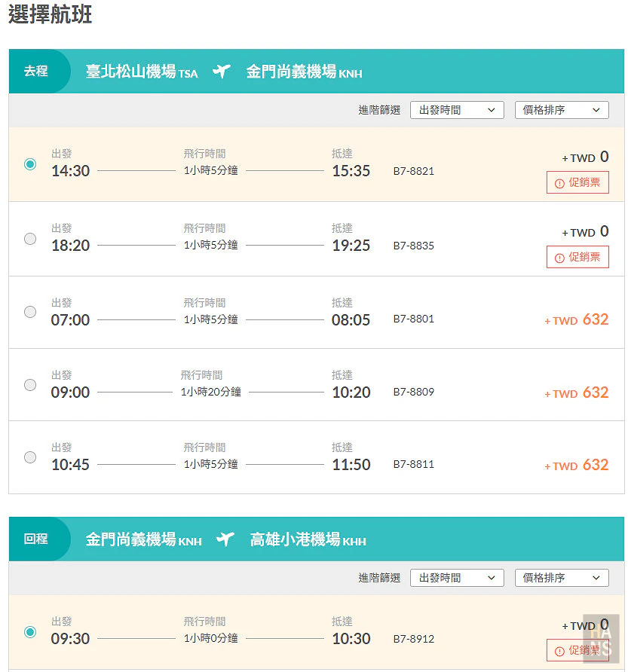The height and width of the screenshot is (672, 628).
Task: Click the airplane icon in the 回程 header
Action: point(225,539)
